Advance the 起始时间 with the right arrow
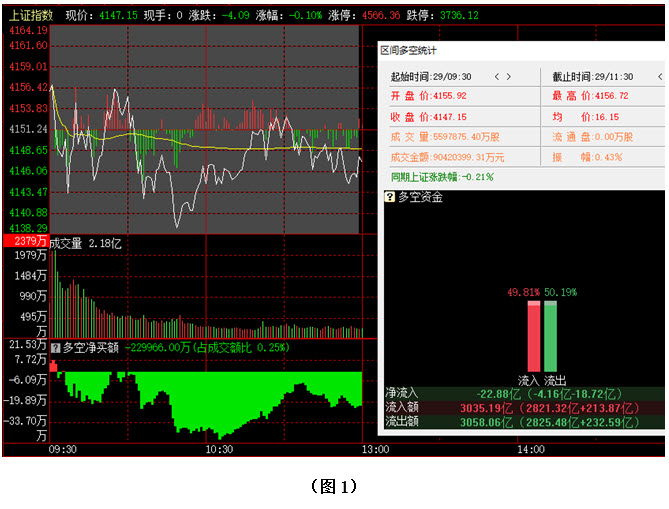Viewport: 669px width, 509px height. [x=509, y=77]
